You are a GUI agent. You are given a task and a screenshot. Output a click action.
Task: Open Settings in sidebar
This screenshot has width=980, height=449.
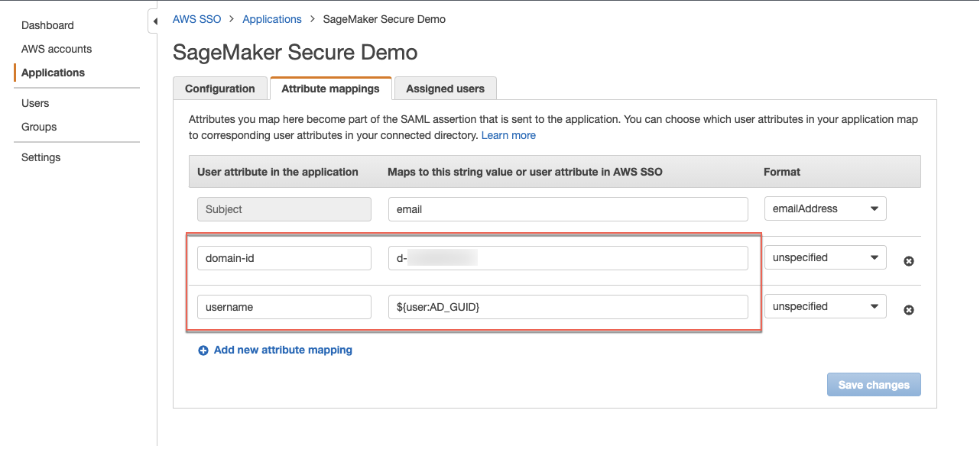point(41,157)
